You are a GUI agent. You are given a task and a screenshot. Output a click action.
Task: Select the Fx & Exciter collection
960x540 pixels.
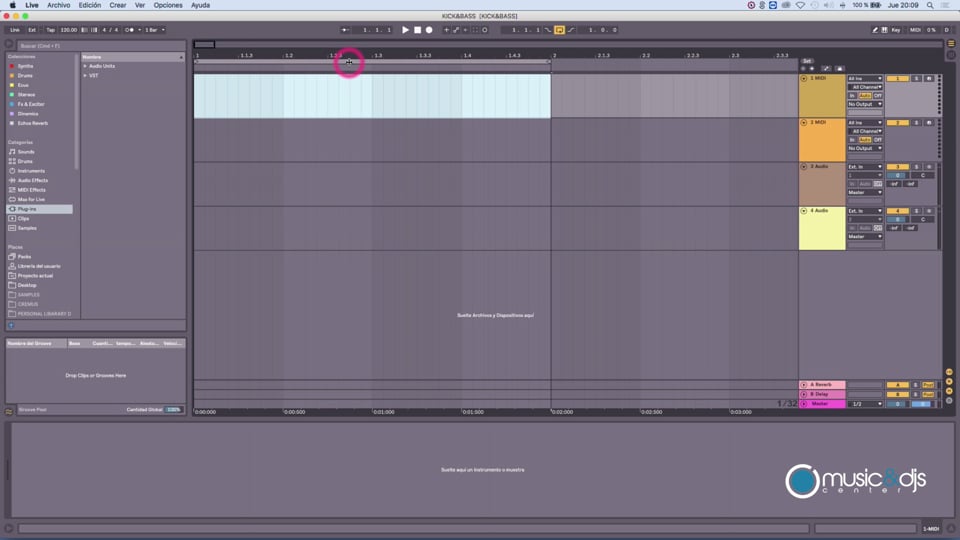tap(31, 104)
